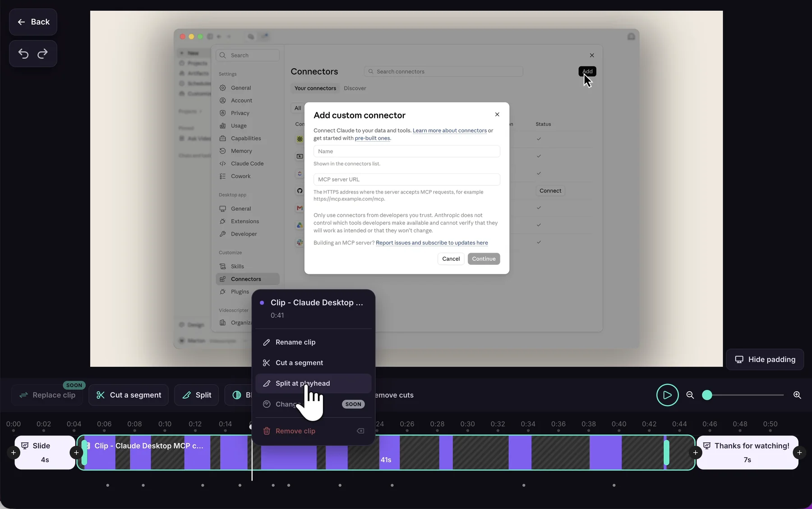Image resolution: width=812 pixels, height=509 pixels.
Task: Select Connectors in settings sidebar
Action: click(x=248, y=279)
